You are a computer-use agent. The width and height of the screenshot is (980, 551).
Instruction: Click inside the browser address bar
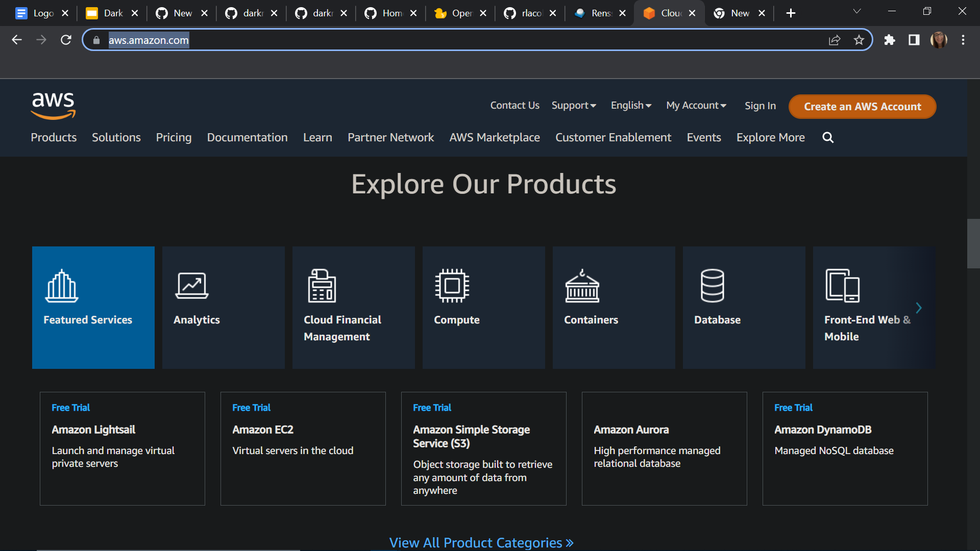357,40
